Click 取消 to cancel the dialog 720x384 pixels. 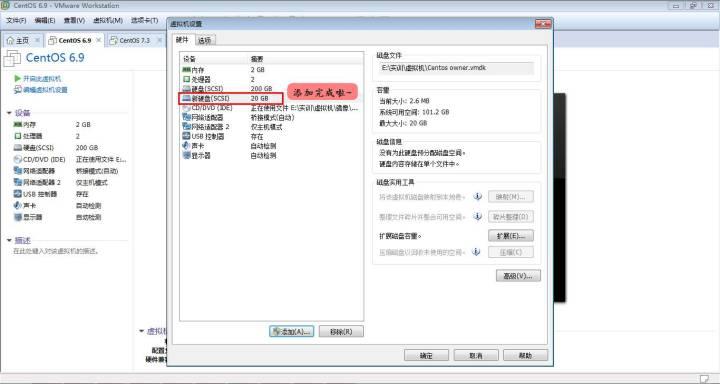476,356
